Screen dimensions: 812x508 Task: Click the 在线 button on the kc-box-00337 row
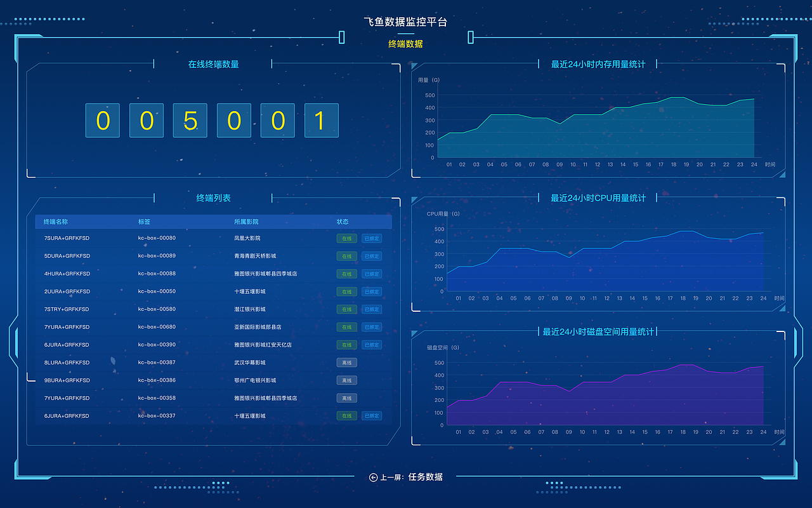click(346, 416)
